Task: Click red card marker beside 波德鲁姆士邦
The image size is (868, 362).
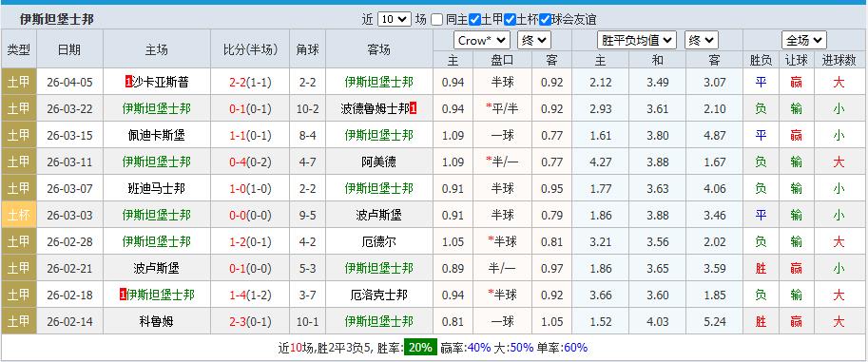Action: [x=413, y=109]
